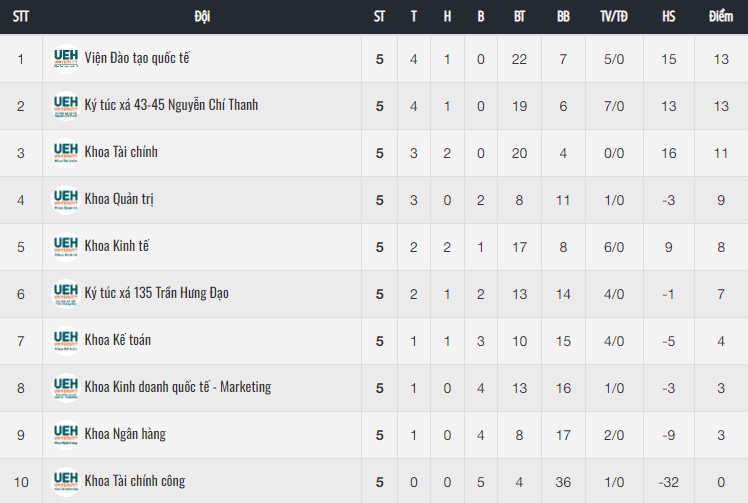Click the Đội column header
Viewport: 748px width, 503px height.
pyautogui.click(x=202, y=17)
